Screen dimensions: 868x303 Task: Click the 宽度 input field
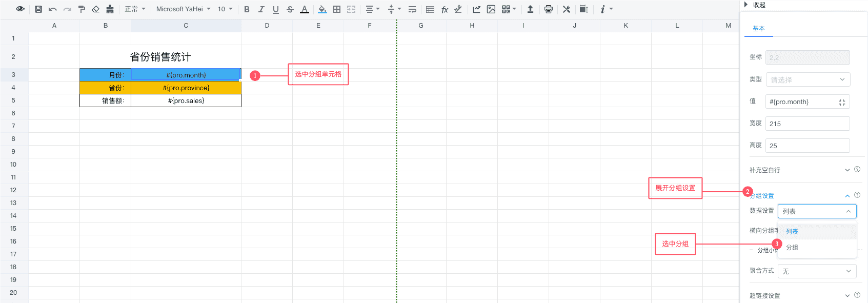[x=807, y=124]
